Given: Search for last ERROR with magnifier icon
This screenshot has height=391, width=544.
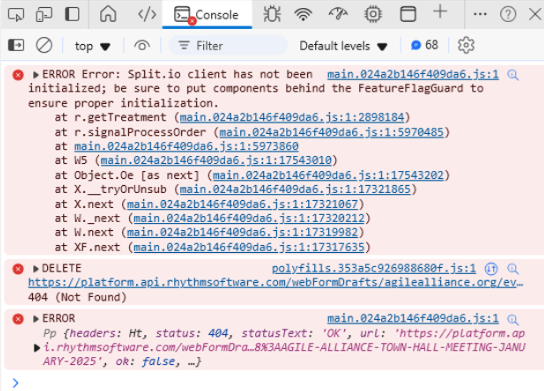Looking at the screenshot, I should (x=513, y=319).
